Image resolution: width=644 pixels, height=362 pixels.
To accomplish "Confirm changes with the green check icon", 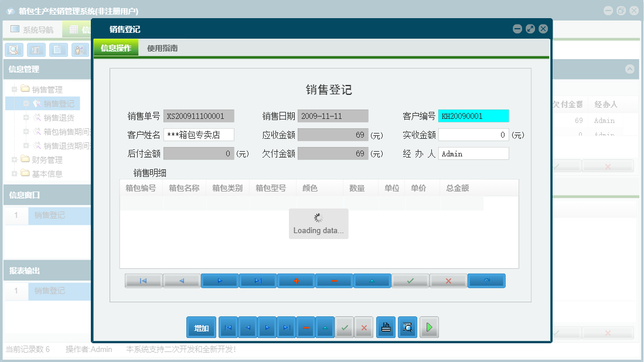I will pyautogui.click(x=410, y=281).
